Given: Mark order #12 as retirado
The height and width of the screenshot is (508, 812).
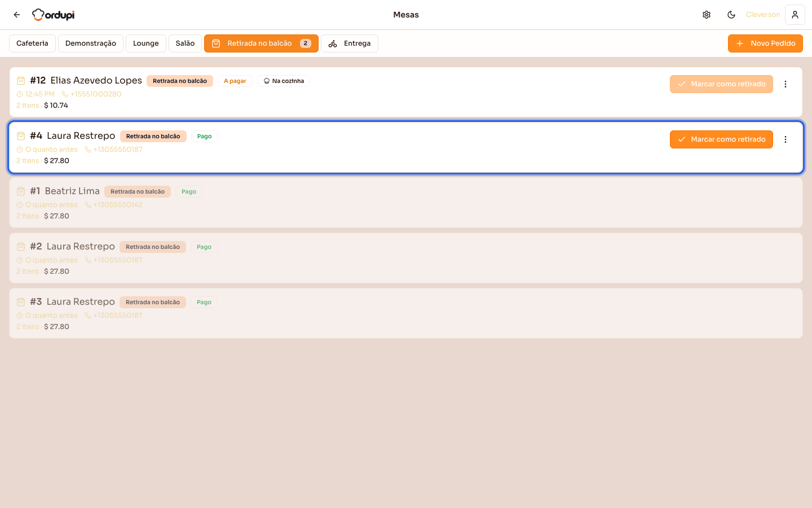Looking at the screenshot, I should [x=721, y=84].
